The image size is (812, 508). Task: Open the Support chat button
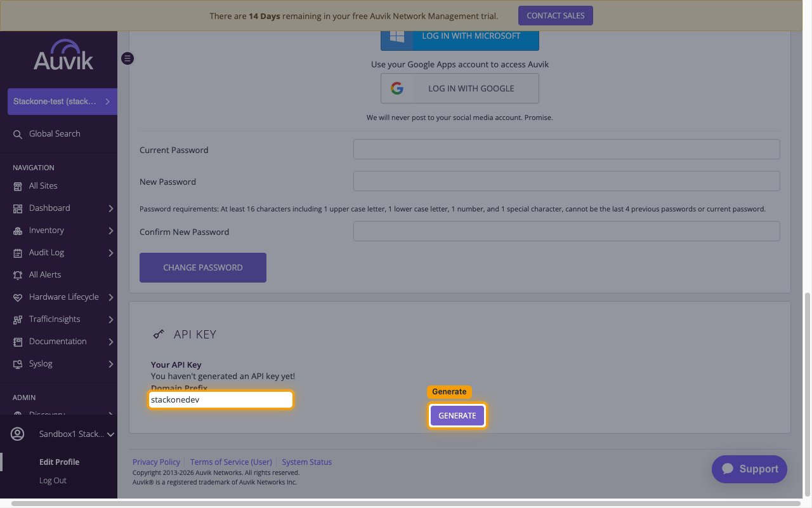(750, 469)
